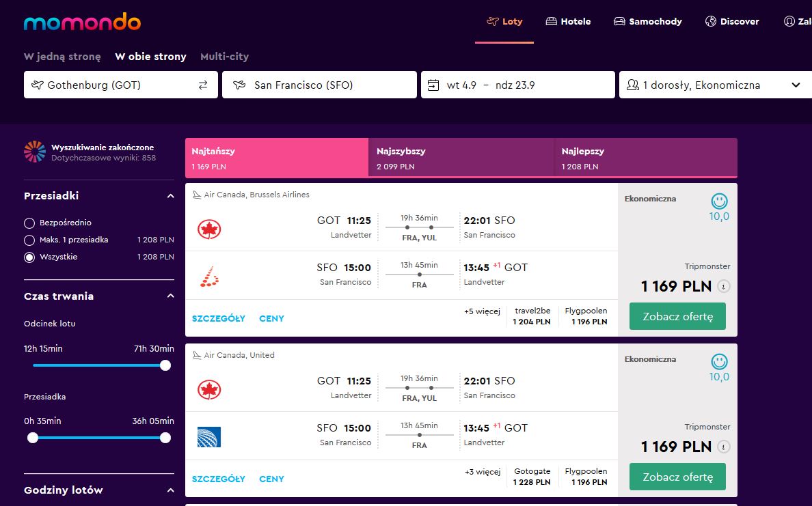Click the departure plane icon in Gothenburg field
This screenshot has height=506, width=812.
(38, 85)
